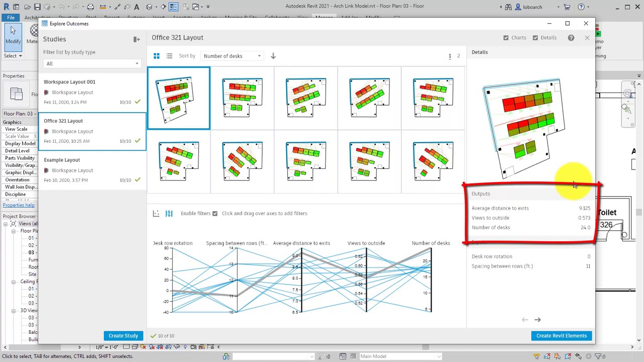This screenshot has width=644, height=362.
Task: Toggle the Charts checkbox
Action: click(x=506, y=38)
